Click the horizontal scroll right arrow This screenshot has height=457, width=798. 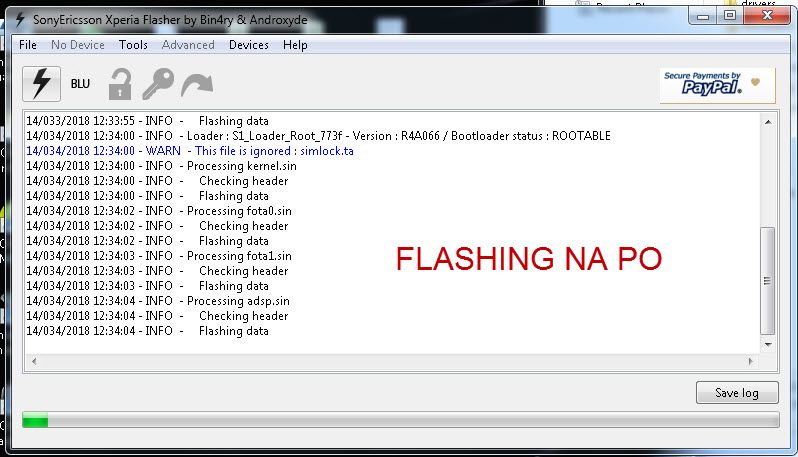tap(751, 361)
